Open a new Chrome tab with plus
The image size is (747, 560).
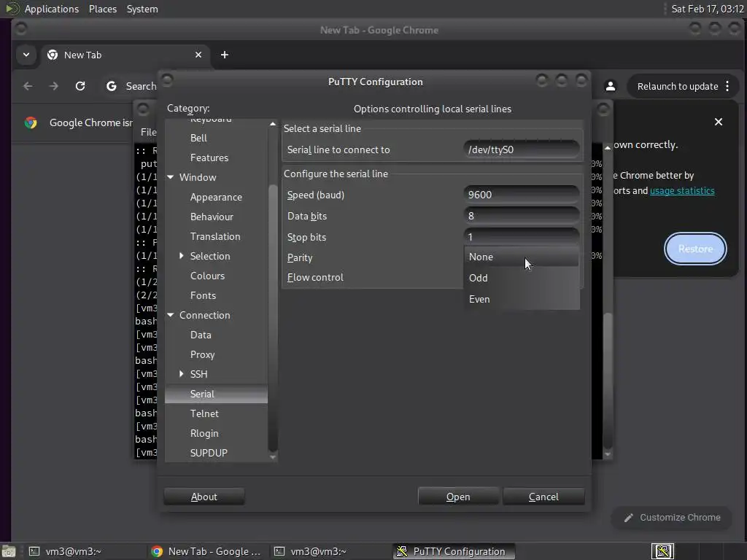point(225,55)
